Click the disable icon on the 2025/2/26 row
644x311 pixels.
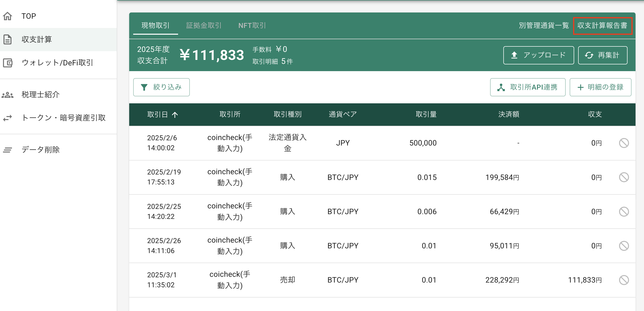pos(624,246)
